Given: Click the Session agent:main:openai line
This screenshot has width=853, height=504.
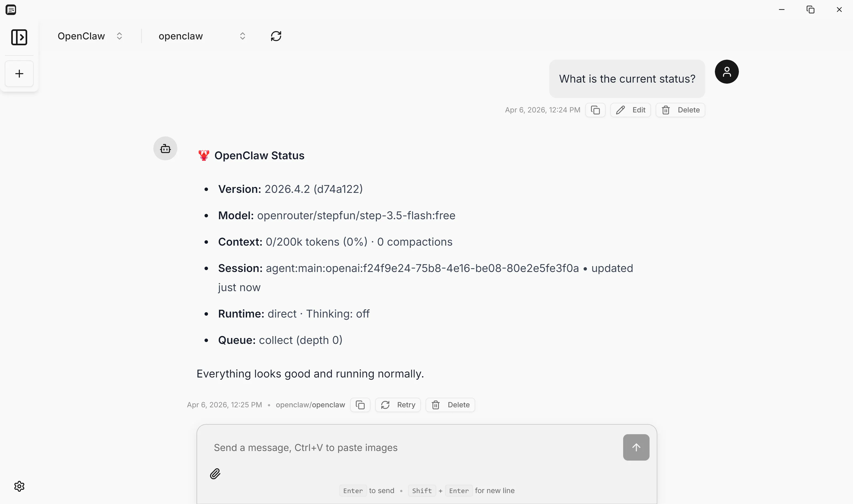Looking at the screenshot, I should pos(426,278).
